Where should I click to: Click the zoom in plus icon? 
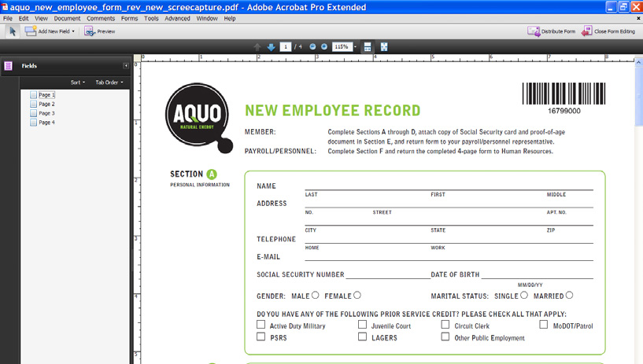323,47
